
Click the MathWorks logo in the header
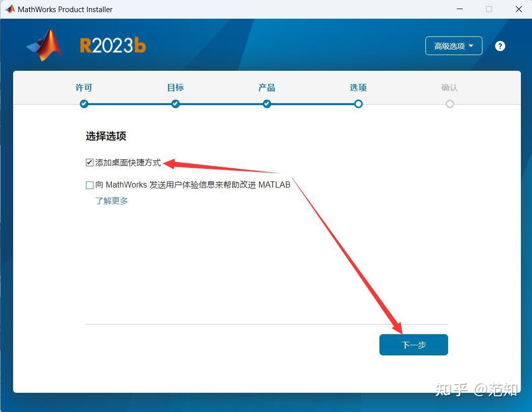[x=43, y=44]
